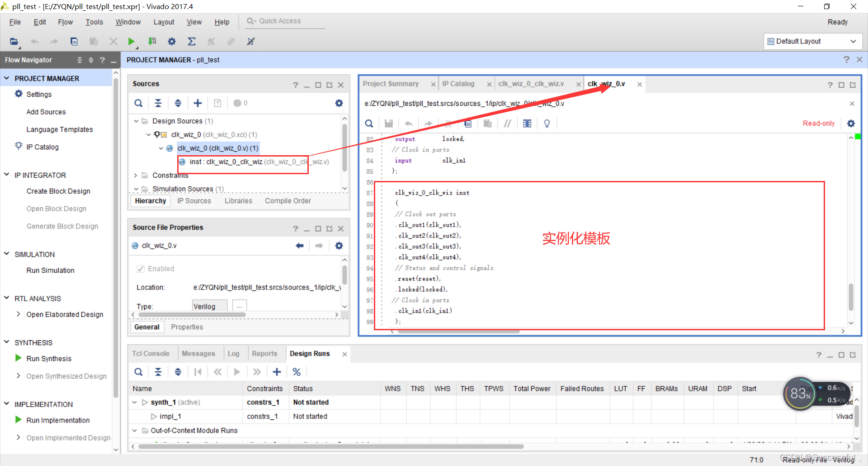Screen dimensions: 868x466
Task: Click the Sigma reports toolbar icon
Action: point(192,41)
